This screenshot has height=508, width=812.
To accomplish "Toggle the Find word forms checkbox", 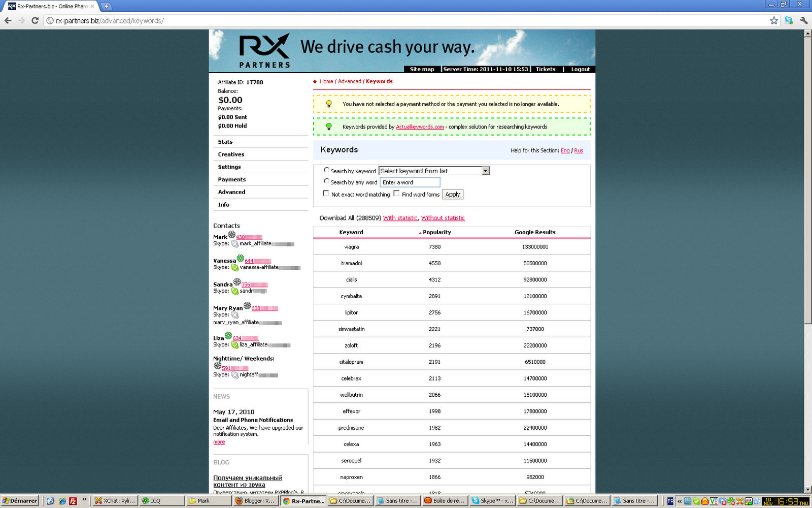I will pos(396,194).
